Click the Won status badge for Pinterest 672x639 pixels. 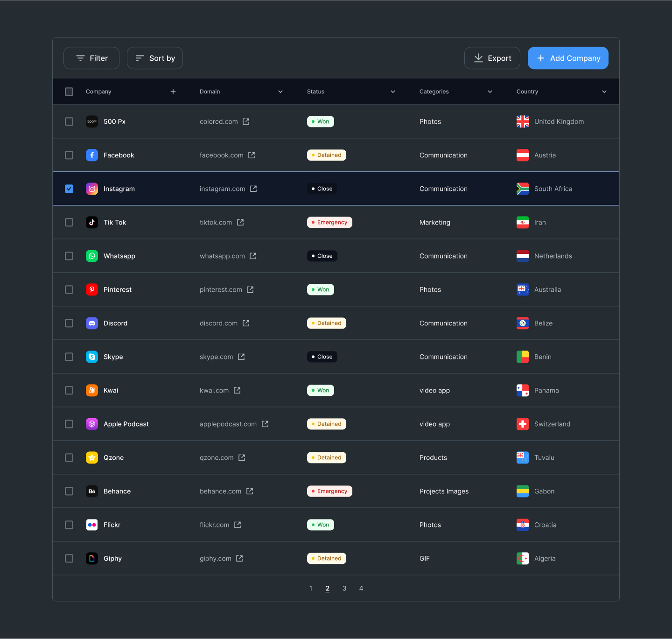point(321,289)
